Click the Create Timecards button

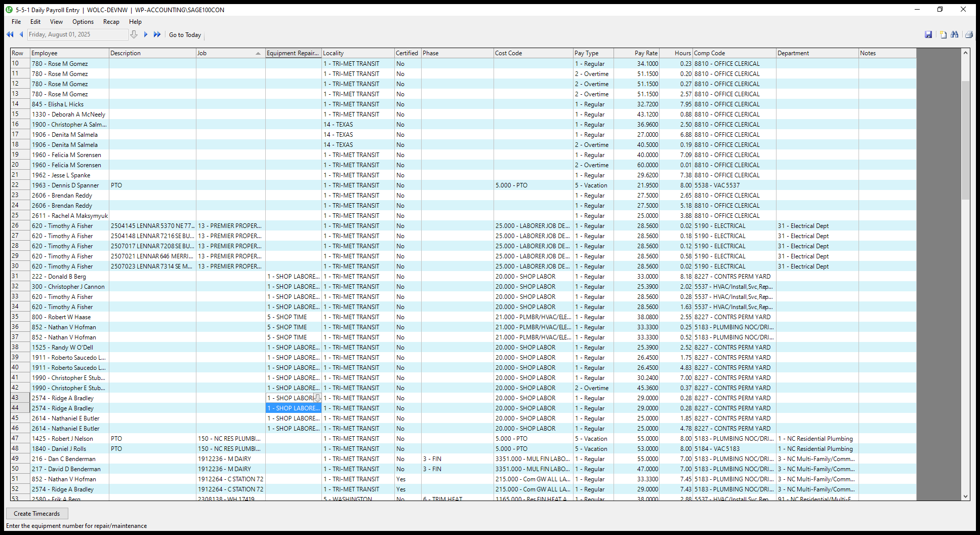click(x=37, y=514)
